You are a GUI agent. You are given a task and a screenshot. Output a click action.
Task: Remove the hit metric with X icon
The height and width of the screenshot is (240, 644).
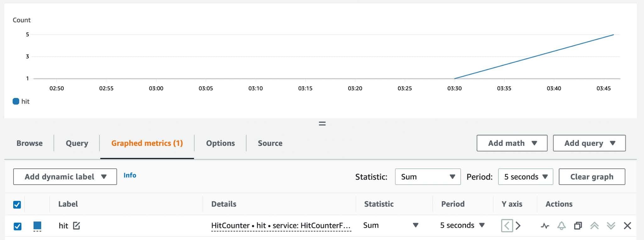(x=627, y=226)
